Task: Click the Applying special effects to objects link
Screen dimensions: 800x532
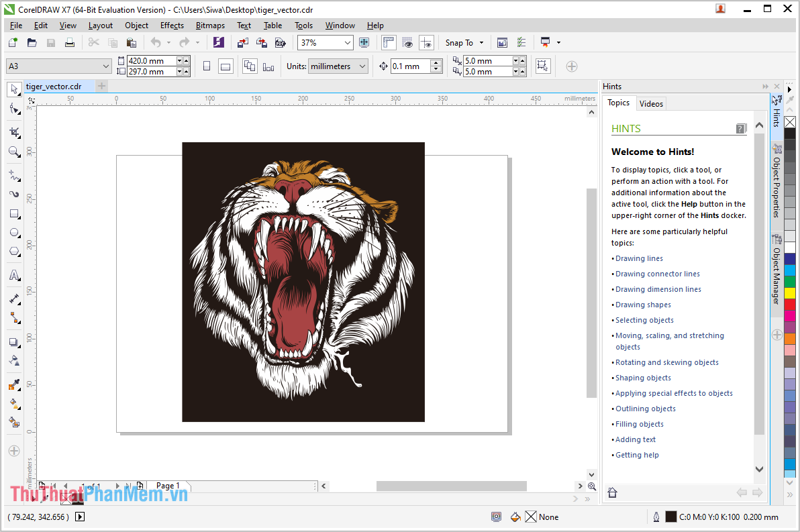Action: (x=674, y=393)
